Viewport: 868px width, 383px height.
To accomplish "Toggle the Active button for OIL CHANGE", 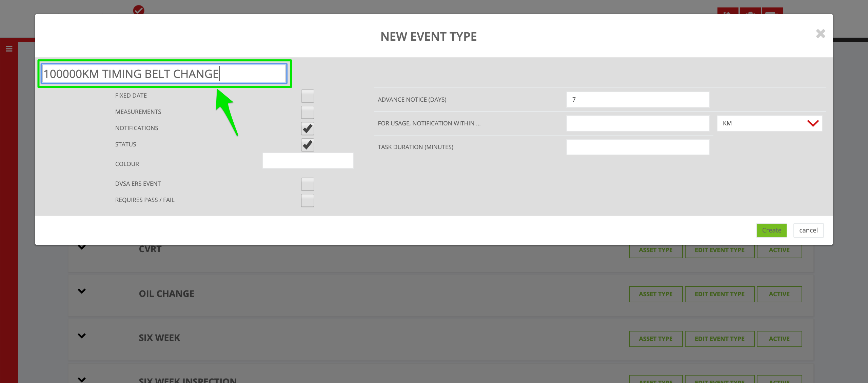I will (x=779, y=294).
